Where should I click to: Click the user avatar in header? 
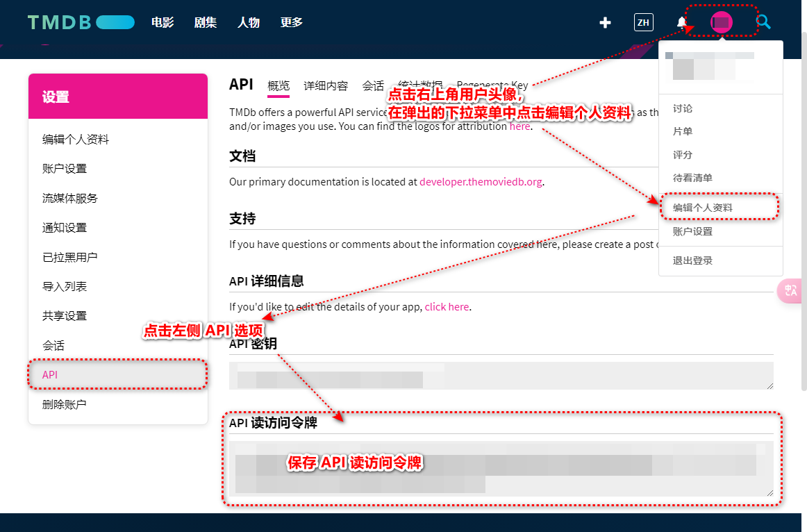click(721, 22)
